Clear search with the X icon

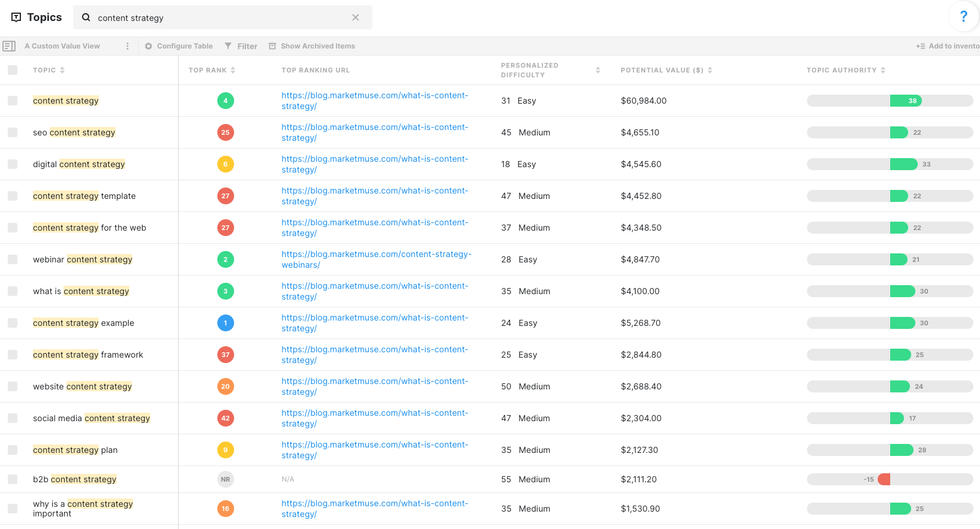point(356,17)
